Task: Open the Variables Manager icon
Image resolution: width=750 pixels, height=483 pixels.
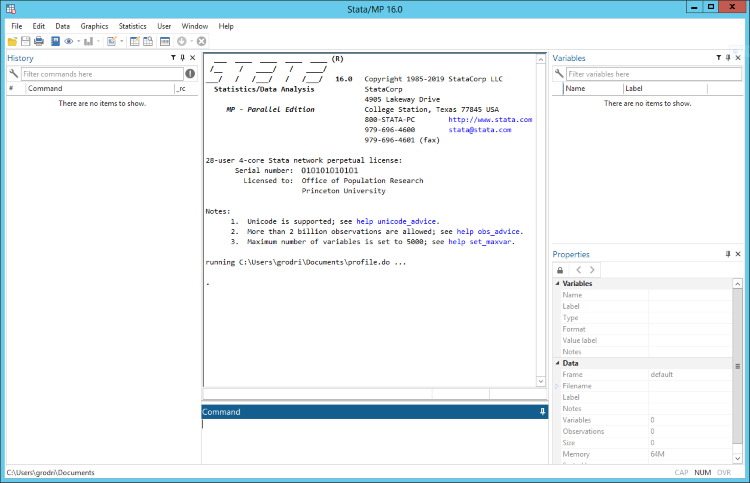Action: (165, 42)
